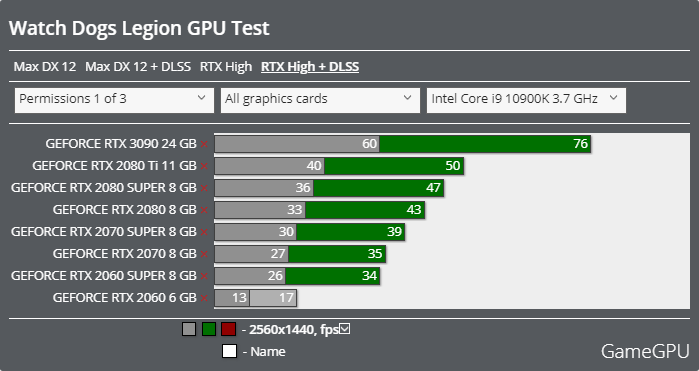Click the GEFORCE RTX 2060 SUPER 8 GB label

(x=104, y=276)
